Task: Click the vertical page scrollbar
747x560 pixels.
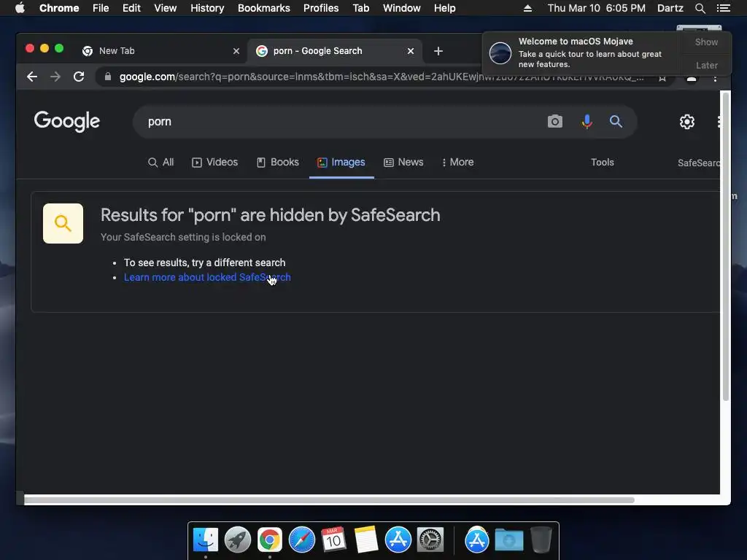Action: pyautogui.click(x=726, y=246)
